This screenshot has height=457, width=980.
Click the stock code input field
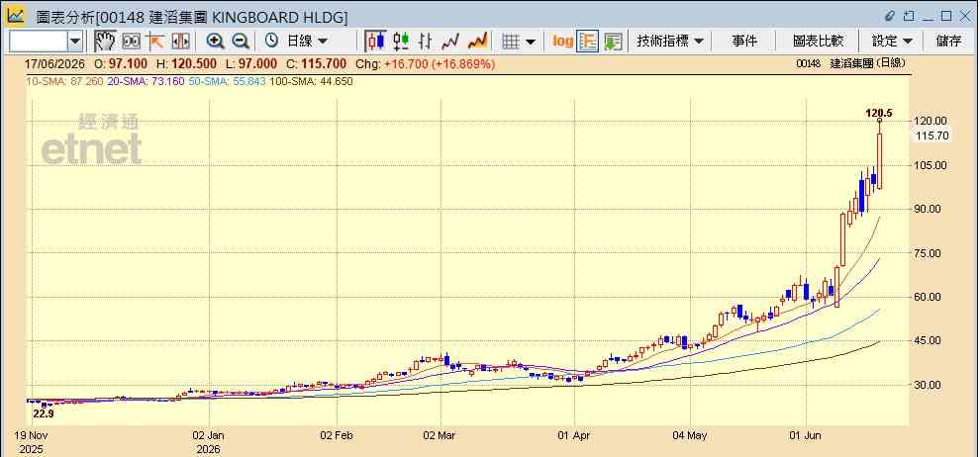point(38,42)
